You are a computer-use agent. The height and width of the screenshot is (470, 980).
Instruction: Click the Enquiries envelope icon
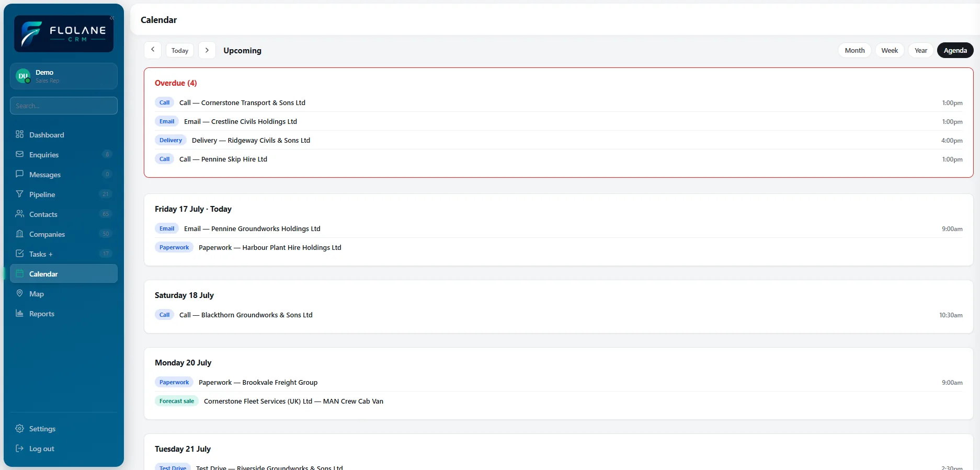point(19,154)
